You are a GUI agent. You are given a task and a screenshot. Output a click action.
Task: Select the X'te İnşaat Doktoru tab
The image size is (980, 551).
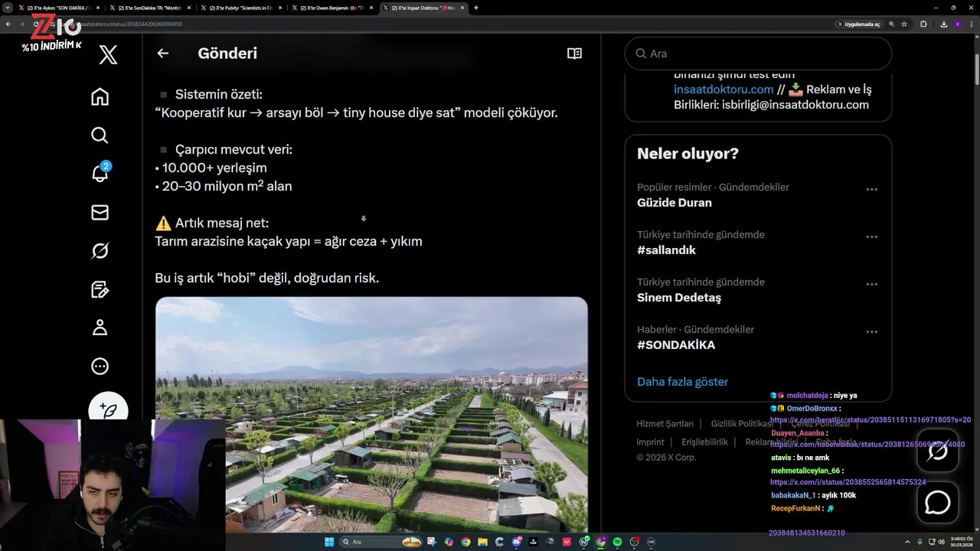423,8
